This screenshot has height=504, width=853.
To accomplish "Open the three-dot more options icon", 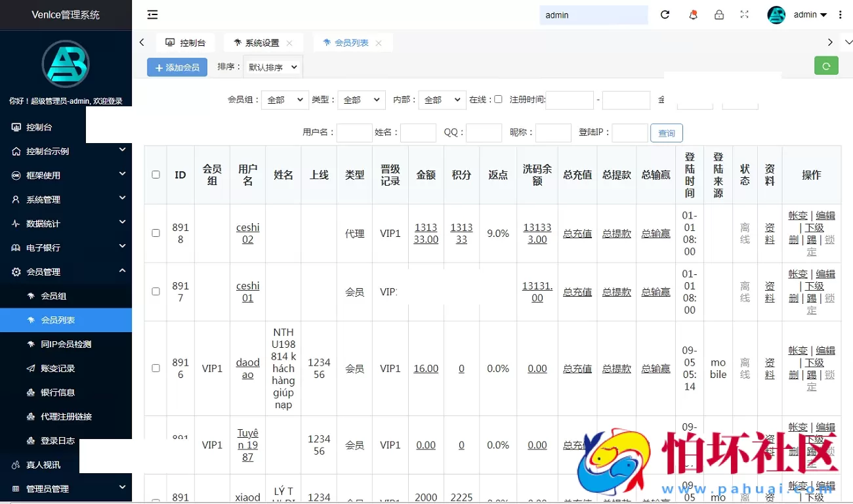I will pyautogui.click(x=841, y=14).
